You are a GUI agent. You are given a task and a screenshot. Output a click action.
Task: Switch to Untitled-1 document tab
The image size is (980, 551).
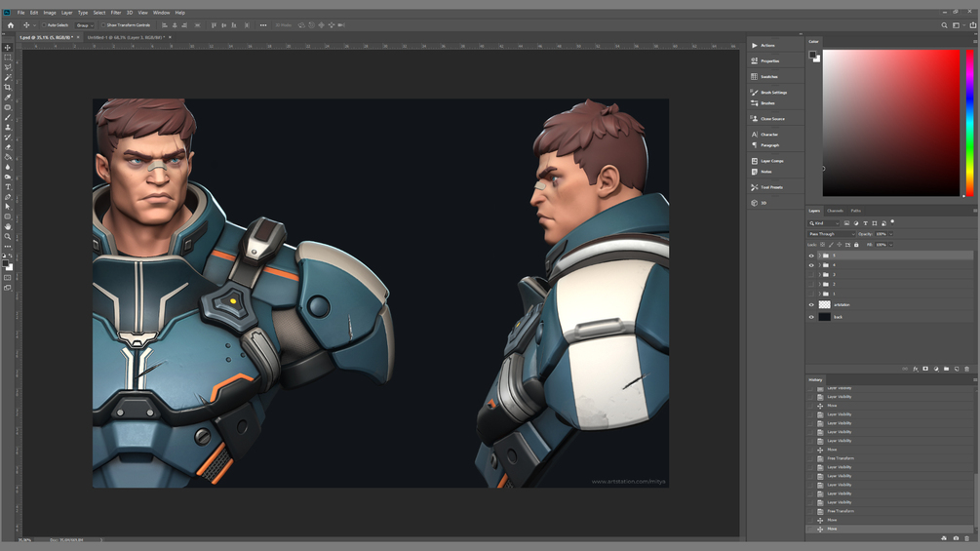tap(126, 37)
